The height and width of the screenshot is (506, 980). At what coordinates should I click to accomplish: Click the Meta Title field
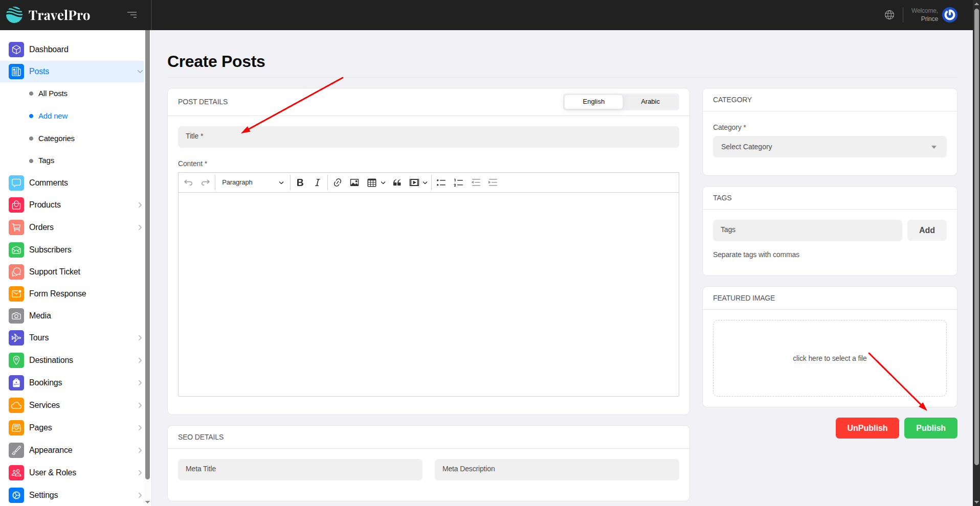click(x=300, y=470)
